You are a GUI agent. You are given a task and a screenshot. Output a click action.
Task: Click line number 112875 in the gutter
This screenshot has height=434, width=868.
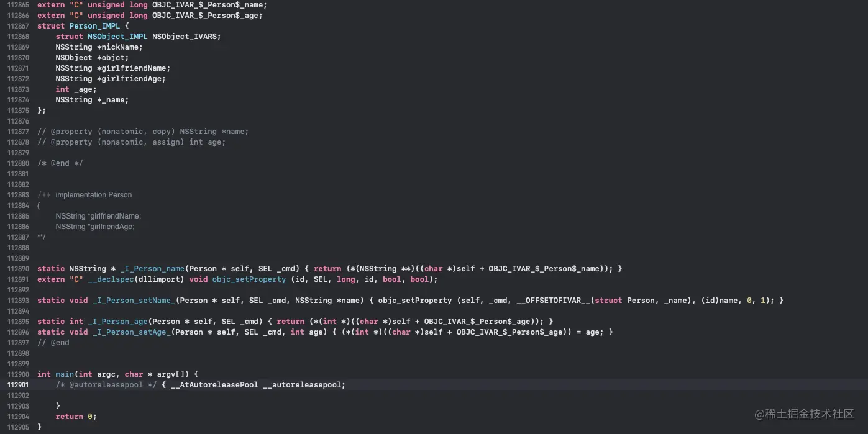pyautogui.click(x=19, y=111)
